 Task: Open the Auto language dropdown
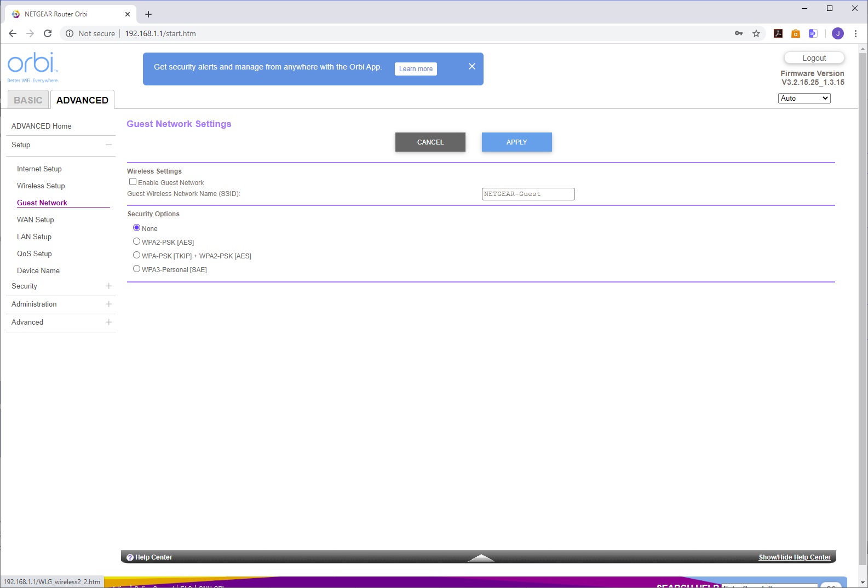[x=804, y=98]
